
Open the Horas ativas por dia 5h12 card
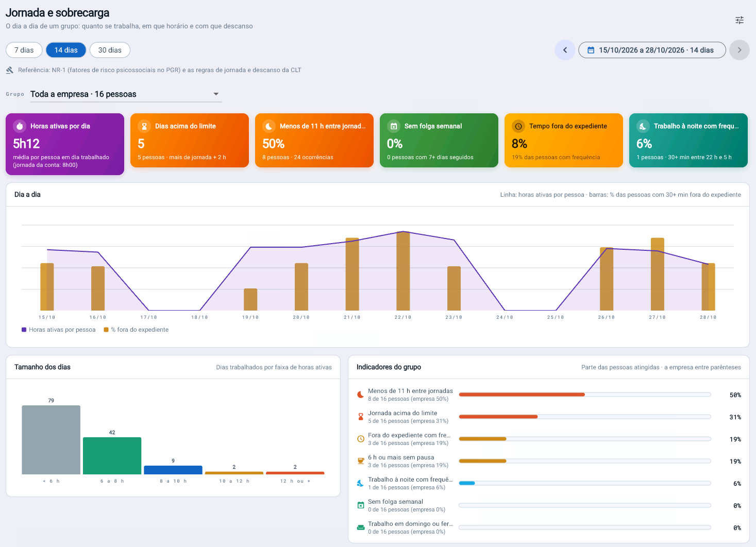coord(65,144)
